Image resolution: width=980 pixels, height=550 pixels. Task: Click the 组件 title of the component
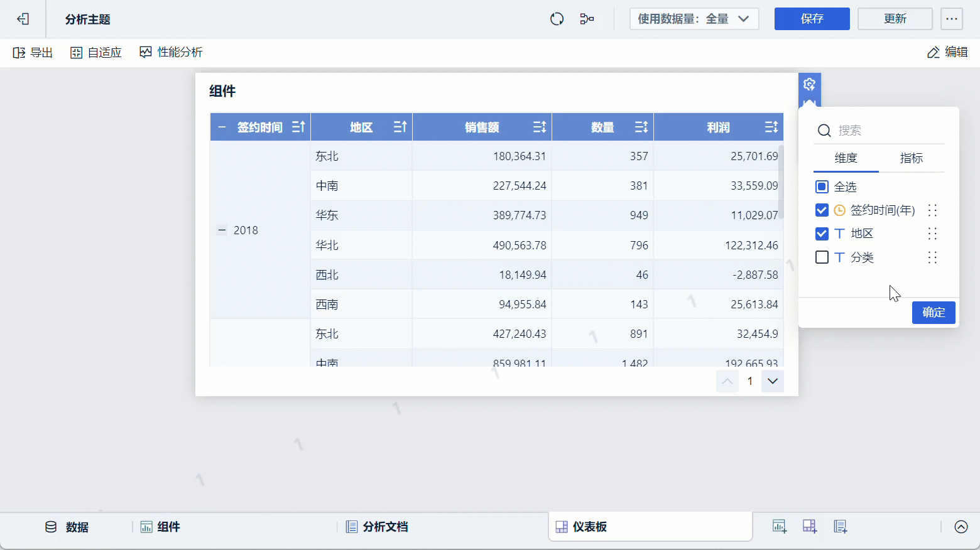tap(222, 92)
